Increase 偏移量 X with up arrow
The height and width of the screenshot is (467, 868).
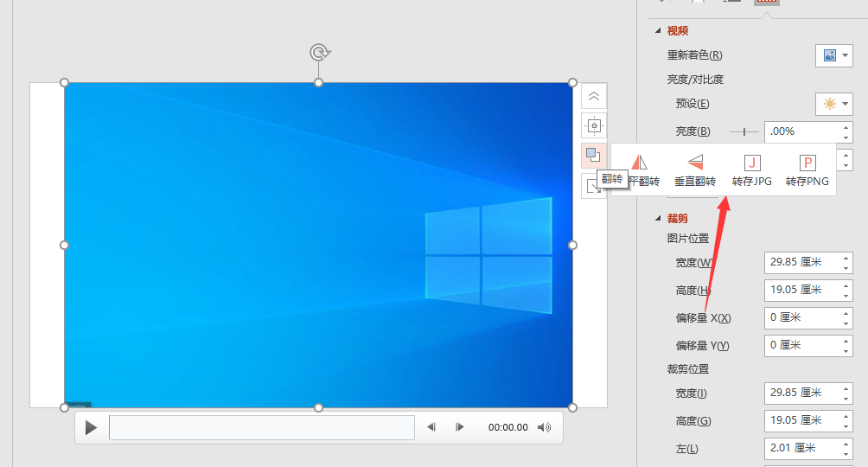pyautogui.click(x=846, y=314)
